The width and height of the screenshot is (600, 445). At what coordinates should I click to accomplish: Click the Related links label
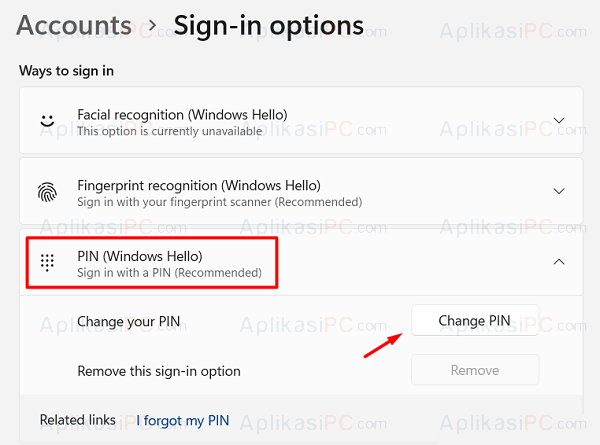(x=78, y=420)
